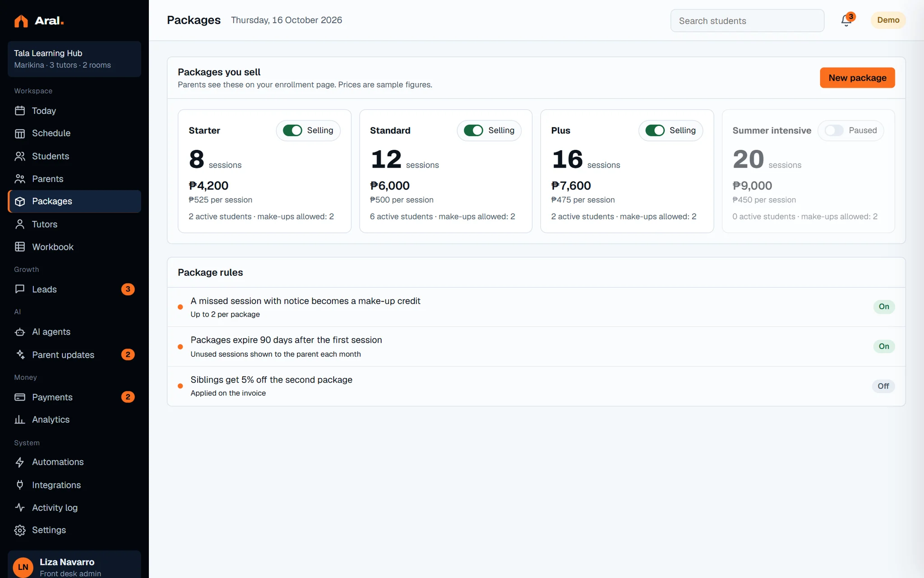Open the Activity log pulse icon
This screenshot has height=578, width=924.
(x=20, y=508)
